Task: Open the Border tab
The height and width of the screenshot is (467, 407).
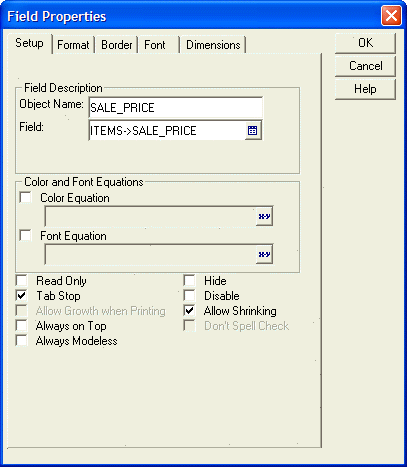Action: [117, 45]
